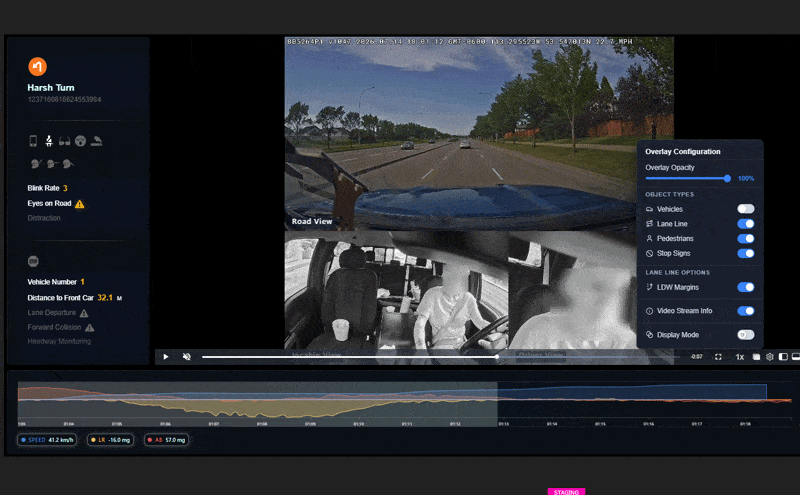Click the third head pose icon
The width and height of the screenshot is (800, 495).
click(x=68, y=164)
